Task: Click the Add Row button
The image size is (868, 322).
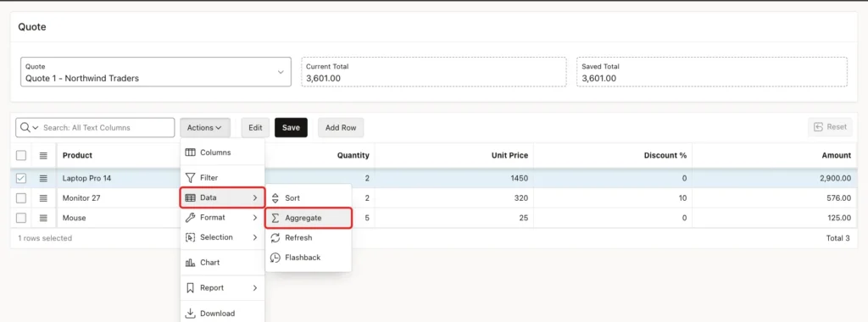Action: coord(341,128)
